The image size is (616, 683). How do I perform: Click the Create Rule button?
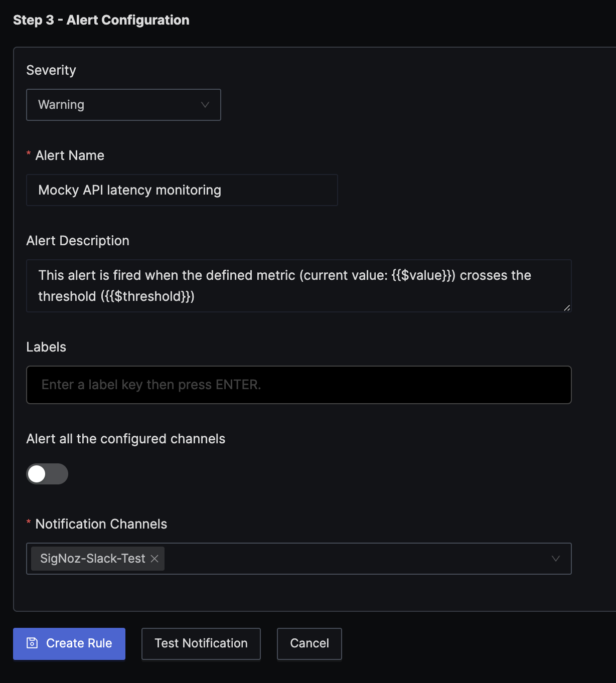69,643
